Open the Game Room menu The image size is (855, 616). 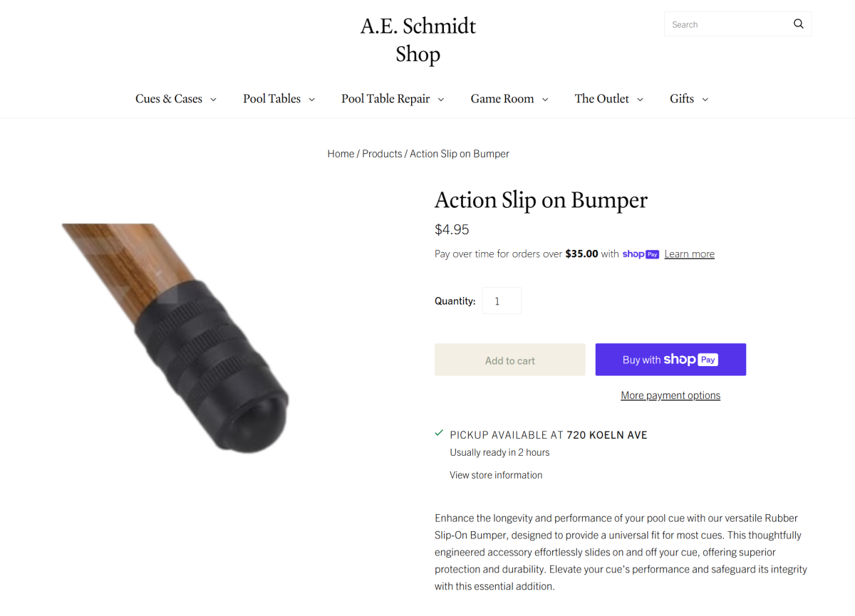(x=502, y=99)
